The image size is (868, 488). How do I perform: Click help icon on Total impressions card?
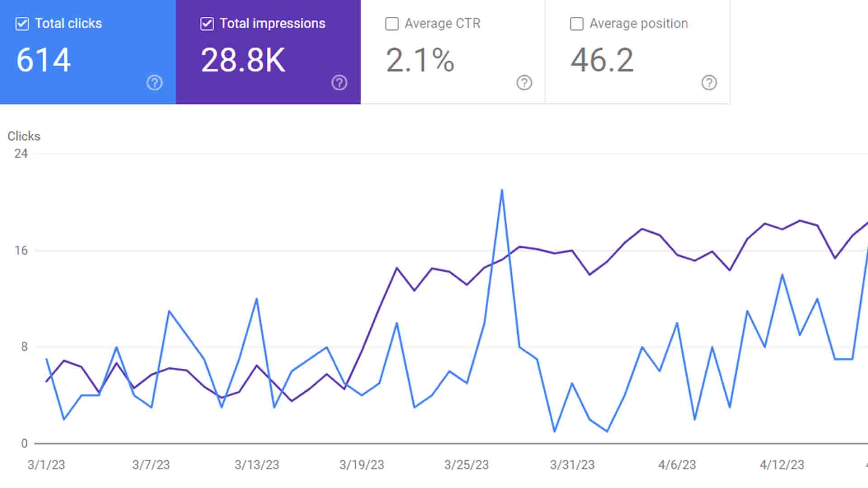pyautogui.click(x=340, y=83)
